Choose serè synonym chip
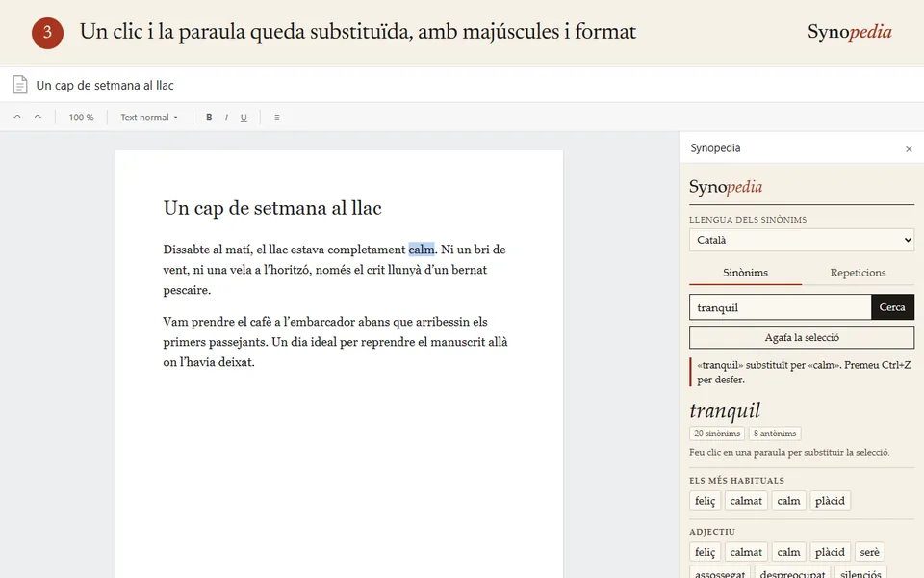 tap(869, 552)
